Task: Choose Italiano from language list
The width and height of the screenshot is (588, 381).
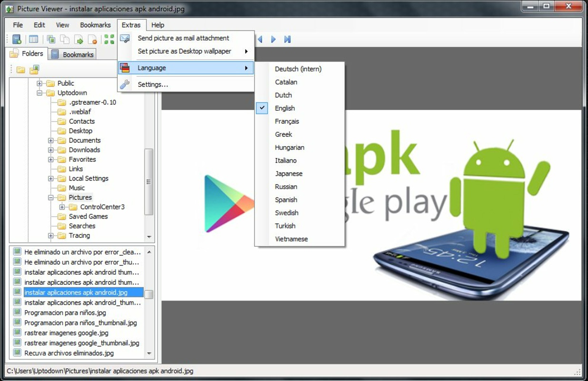Action: click(x=300, y=160)
